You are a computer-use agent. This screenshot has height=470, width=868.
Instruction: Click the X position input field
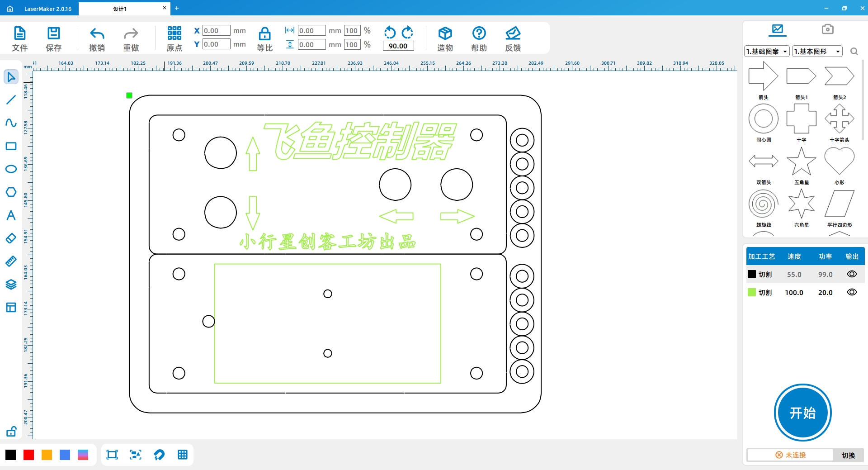tap(216, 31)
